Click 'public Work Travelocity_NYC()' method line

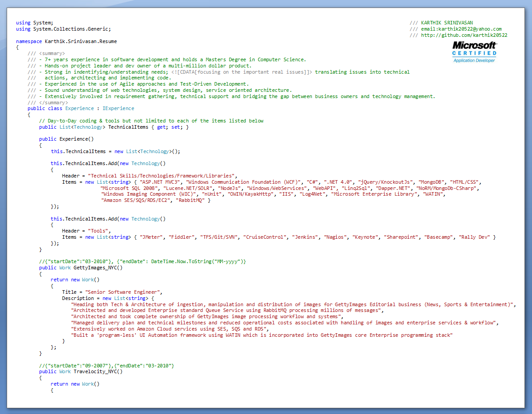[x=81, y=371]
